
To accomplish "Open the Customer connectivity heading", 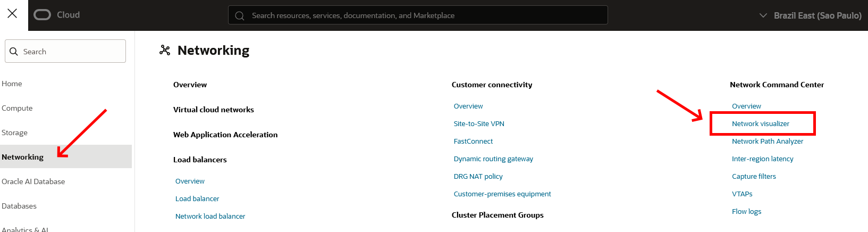I will 492,85.
